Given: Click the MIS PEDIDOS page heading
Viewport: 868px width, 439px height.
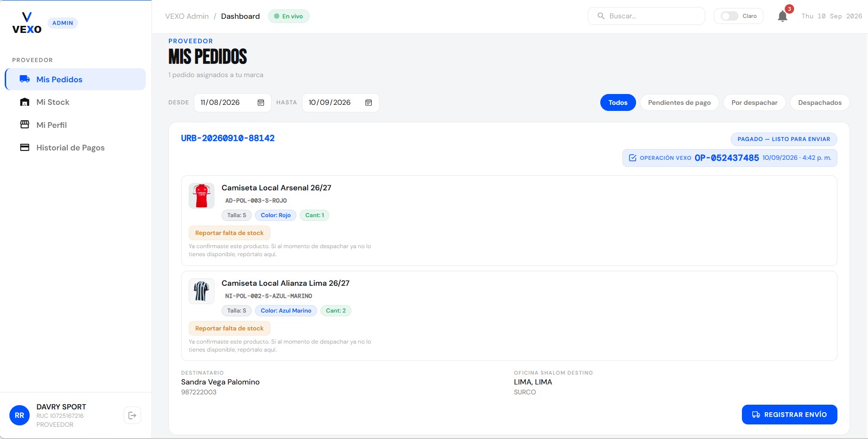Looking at the screenshot, I should click(x=207, y=57).
